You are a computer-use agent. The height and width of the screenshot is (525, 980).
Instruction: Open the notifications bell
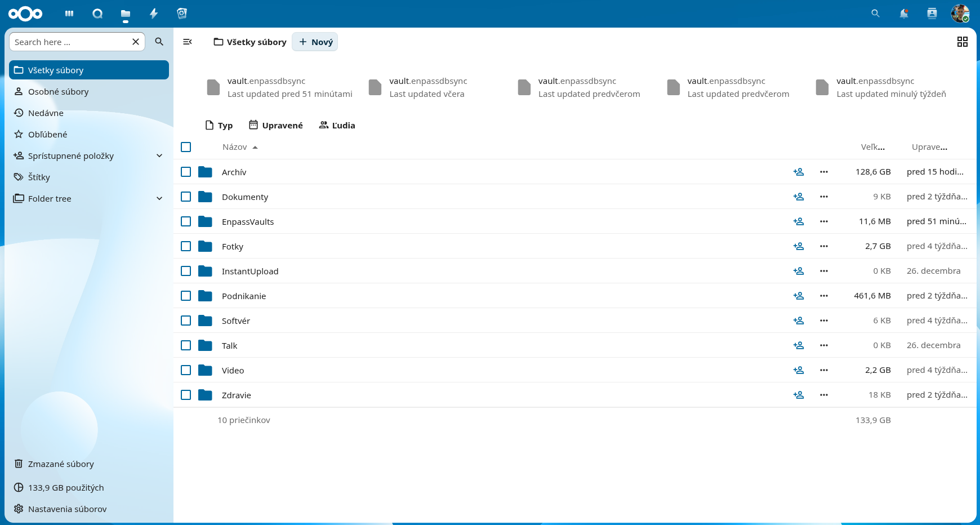(x=903, y=13)
